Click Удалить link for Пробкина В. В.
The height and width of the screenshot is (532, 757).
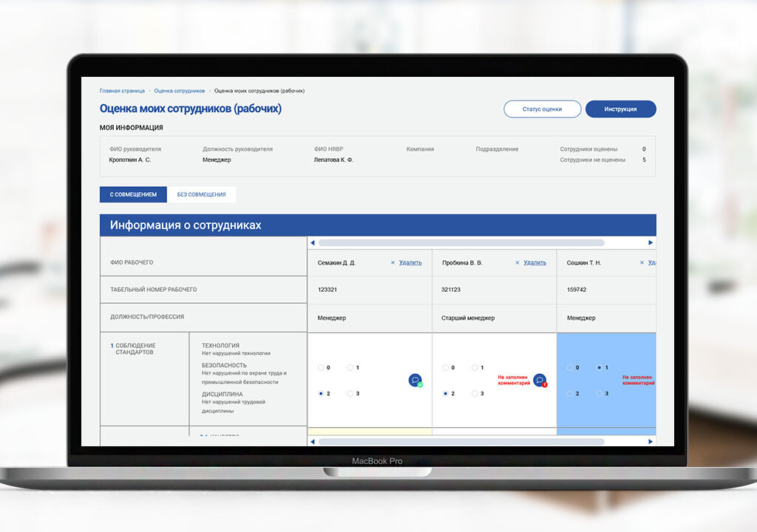(x=535, y=262)
